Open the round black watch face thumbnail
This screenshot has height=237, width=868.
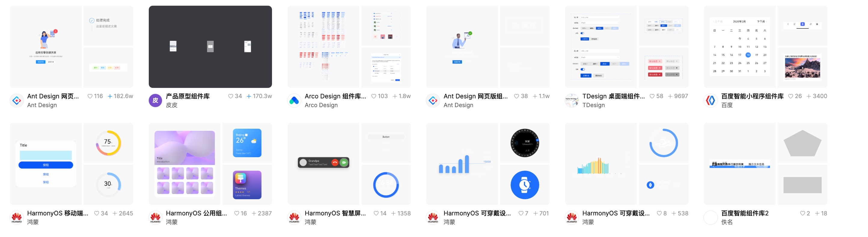[525, 143]
